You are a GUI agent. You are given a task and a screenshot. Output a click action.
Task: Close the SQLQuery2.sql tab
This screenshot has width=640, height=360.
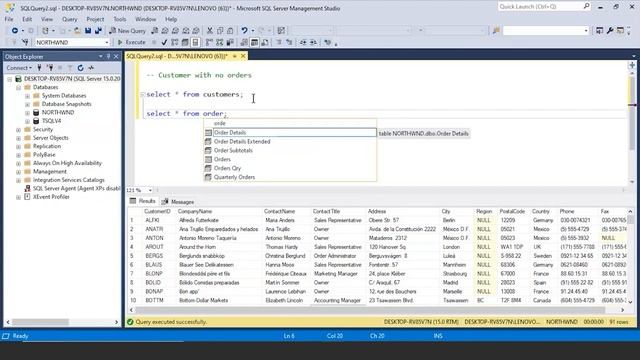pos(243,56)
